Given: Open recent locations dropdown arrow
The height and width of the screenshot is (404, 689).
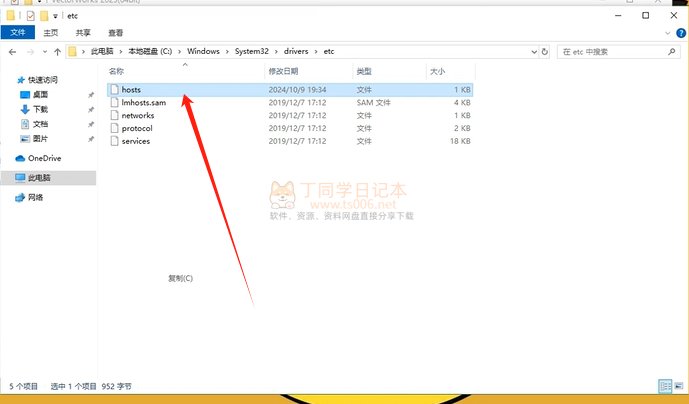Looking at the screenshot, I should pos(45,52).
